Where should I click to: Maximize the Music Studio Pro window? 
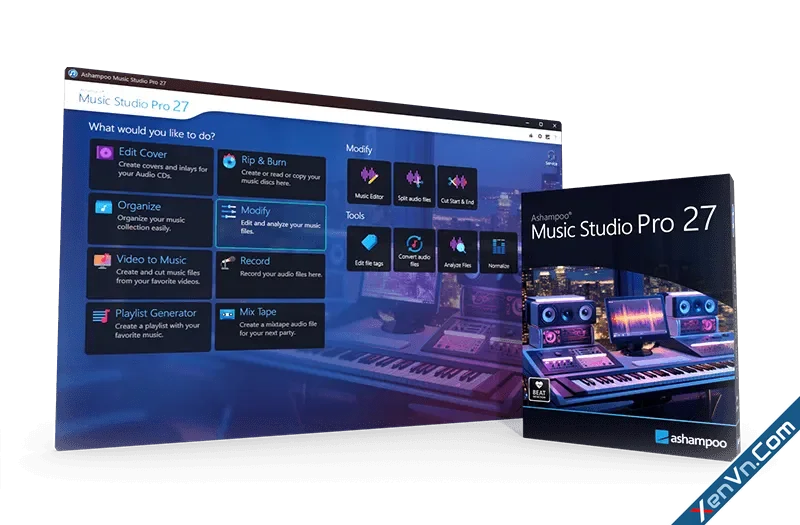click(x=541, y=124)
